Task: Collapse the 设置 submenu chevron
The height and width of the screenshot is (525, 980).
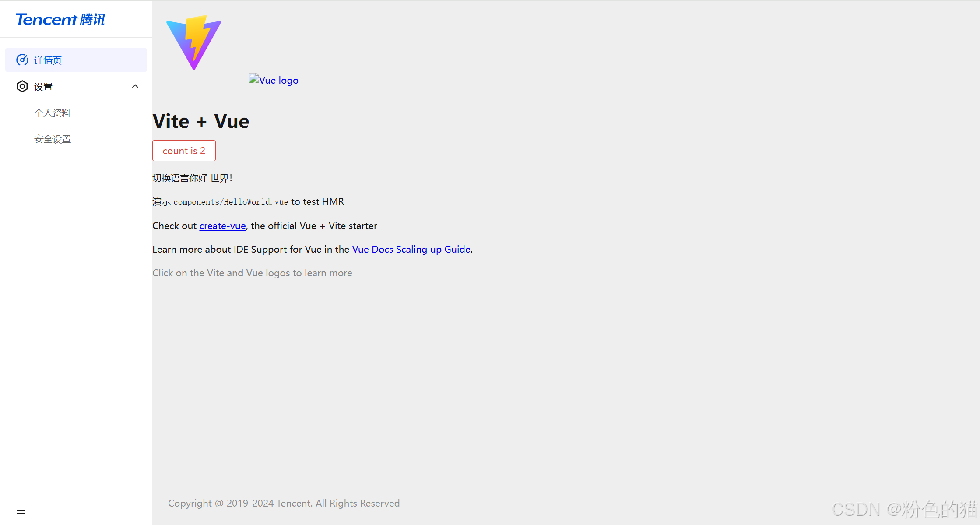Action: (x=135, y=86)
